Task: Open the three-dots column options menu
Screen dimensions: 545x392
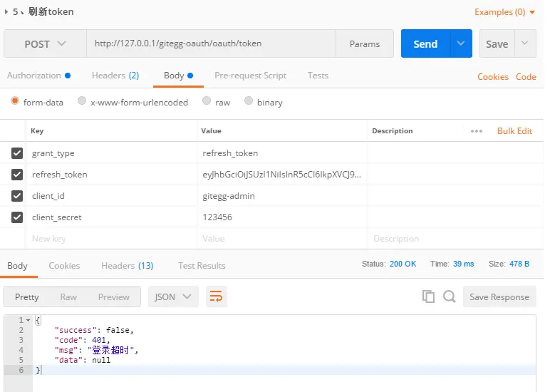Action: click(x=477, y=131)
